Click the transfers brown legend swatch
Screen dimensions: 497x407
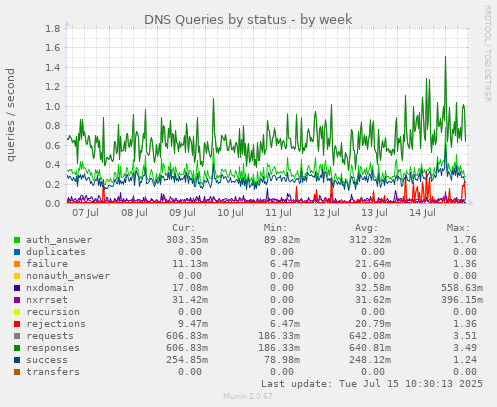[17, 372]
